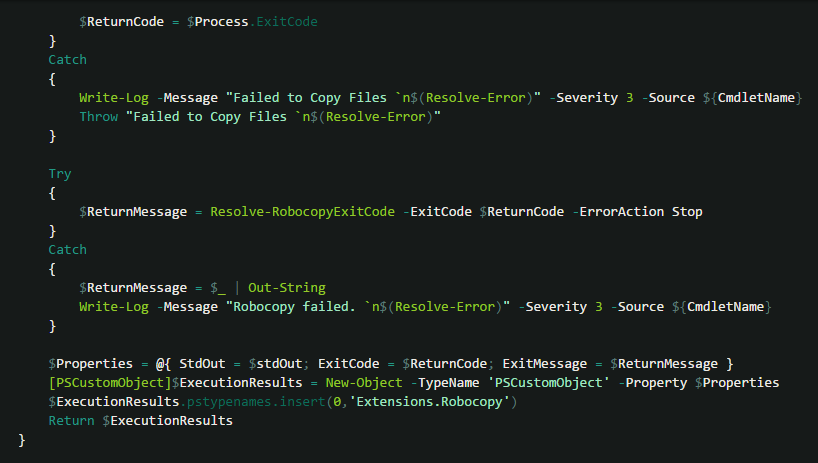The image size is (818, 463).
Task: Click the "Failed to Copy Files" text in the Write-Log line
Action: 310,98
